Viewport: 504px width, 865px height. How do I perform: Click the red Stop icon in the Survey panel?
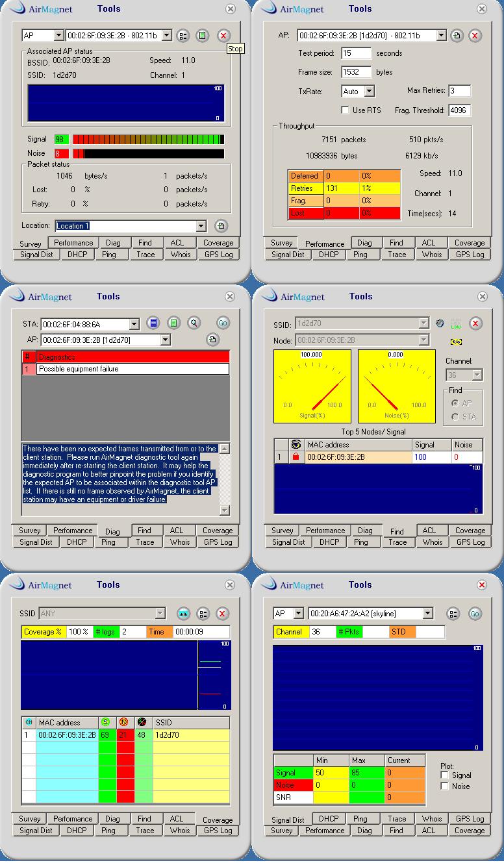click(x=223, y=36)
